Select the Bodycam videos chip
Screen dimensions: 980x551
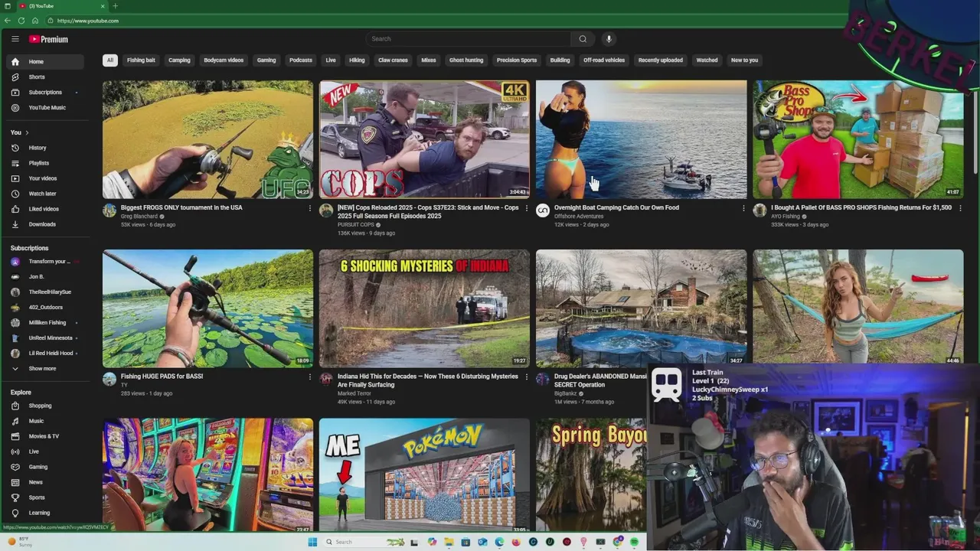tap(224, 60)
